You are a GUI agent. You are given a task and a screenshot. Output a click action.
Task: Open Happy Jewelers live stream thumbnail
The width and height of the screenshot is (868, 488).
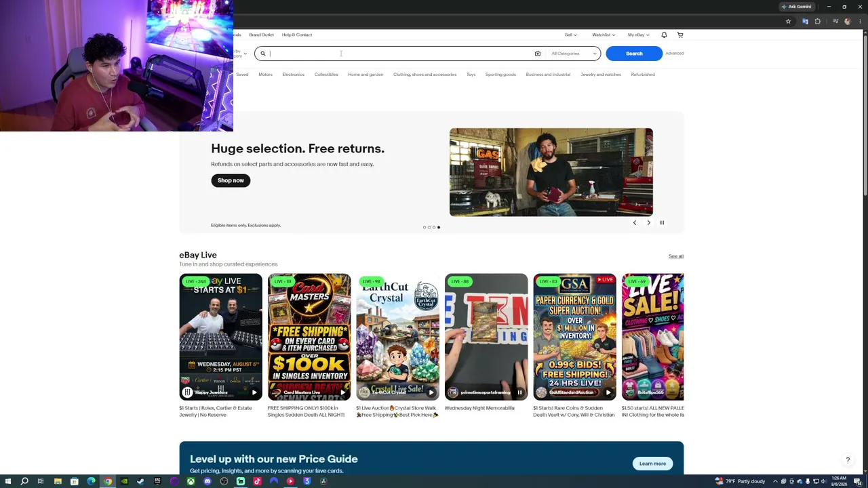[x=220, y=337]
